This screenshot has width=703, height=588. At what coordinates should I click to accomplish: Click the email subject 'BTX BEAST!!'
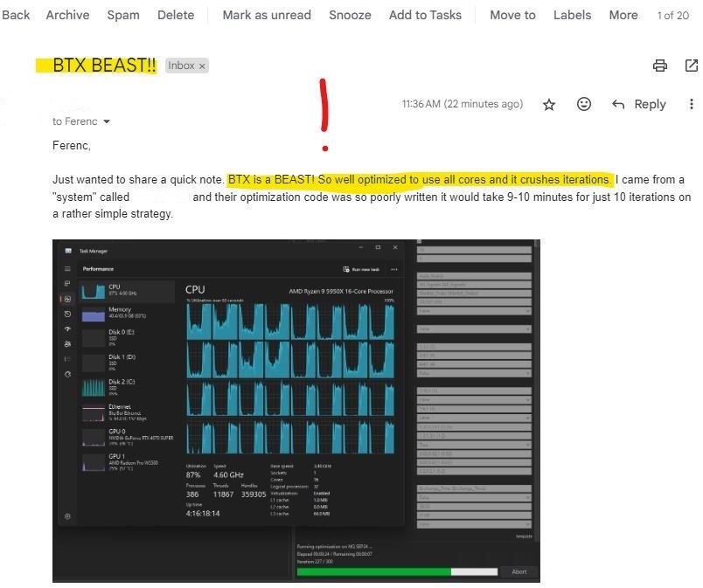(104, 66)
